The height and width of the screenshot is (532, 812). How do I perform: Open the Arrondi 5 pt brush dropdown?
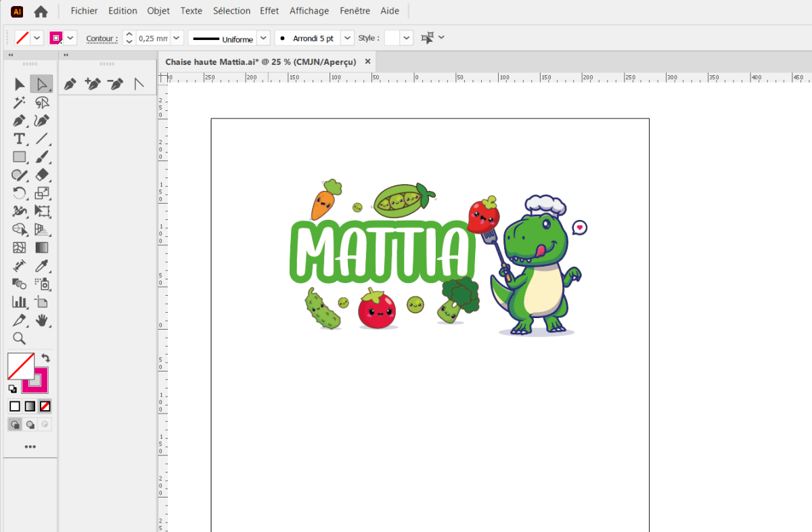pos(347,39)
